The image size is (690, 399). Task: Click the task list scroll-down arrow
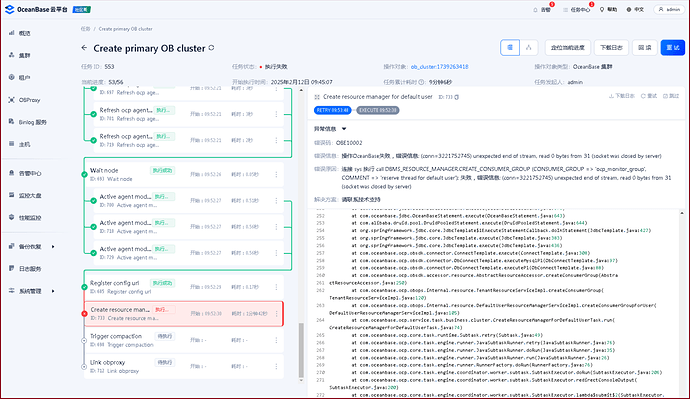301,380
